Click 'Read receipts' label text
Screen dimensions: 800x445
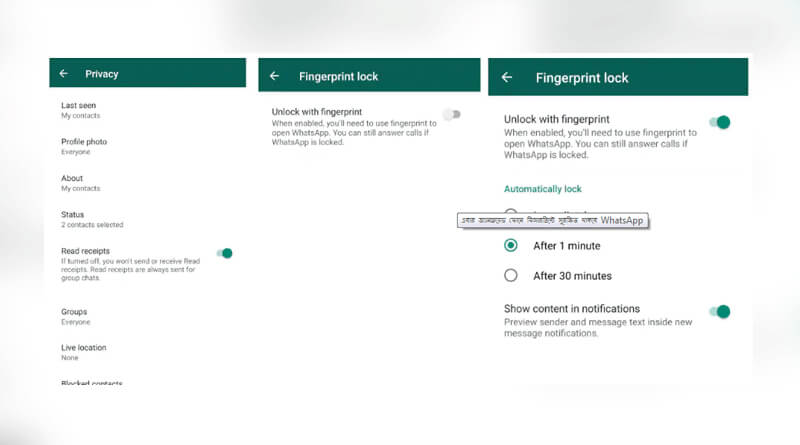(85, 251)
